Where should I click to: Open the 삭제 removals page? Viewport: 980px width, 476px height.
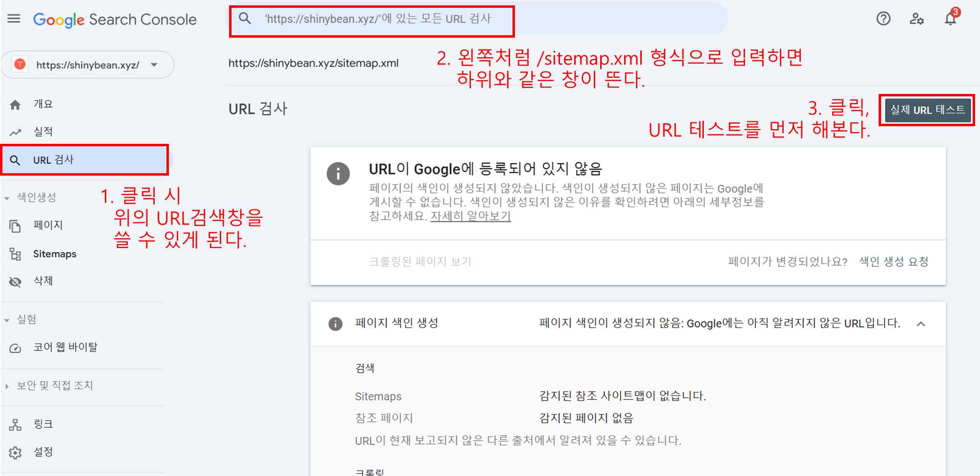click(x=43, y=281)
